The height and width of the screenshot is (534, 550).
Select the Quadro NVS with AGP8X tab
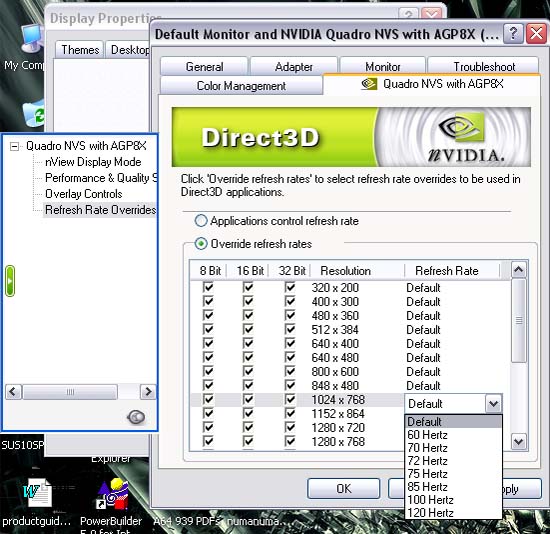point(432,84)
